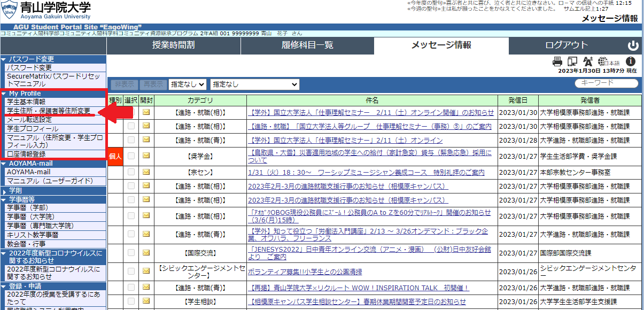Click the printer icon
This screenshot has width=644, height=310.
tap(557, 61)
